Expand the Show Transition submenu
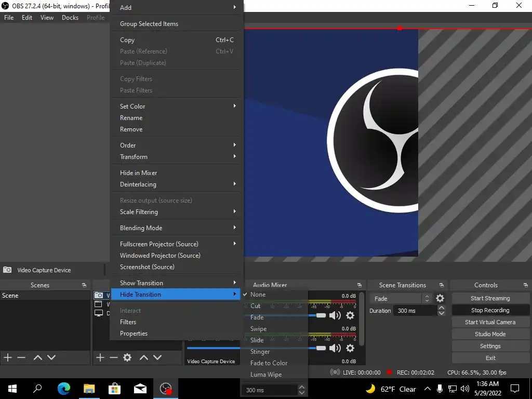 point(177,283)
